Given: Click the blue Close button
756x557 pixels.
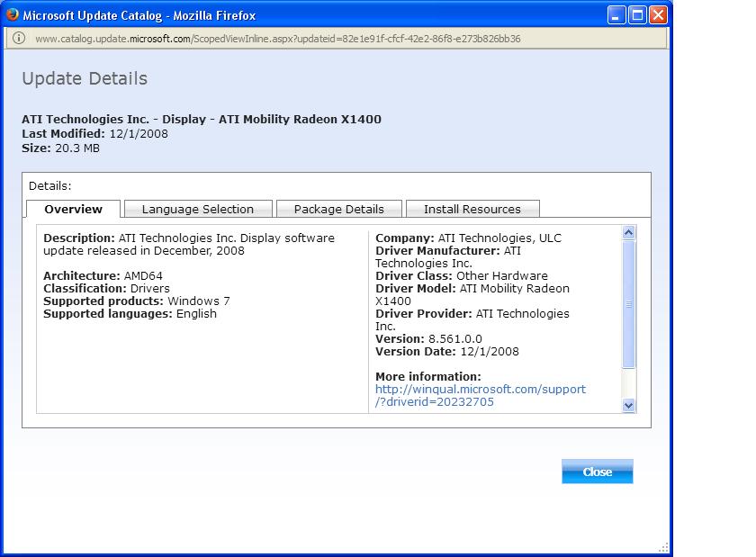Looking at the screenshot, I should [x=598, y=472].
